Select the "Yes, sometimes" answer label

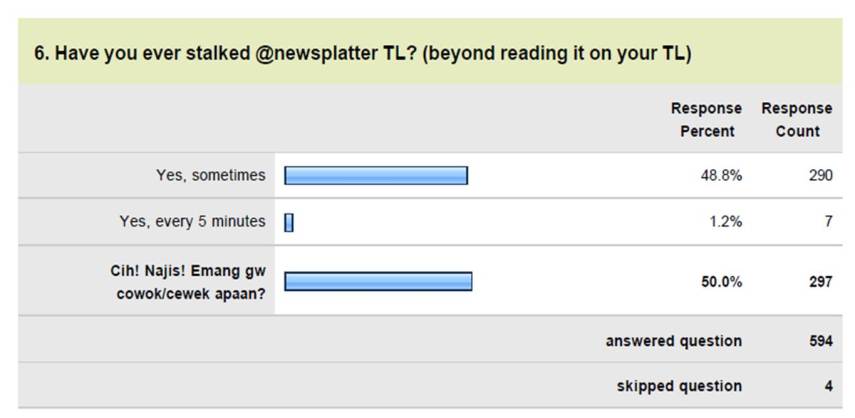[211, 175]
